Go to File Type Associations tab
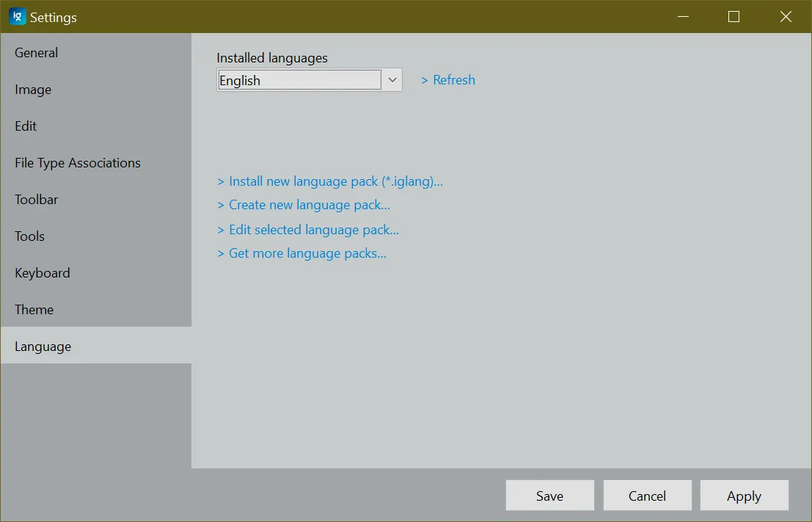This screenshot has width=812, height=522. (x=96, y=163)
